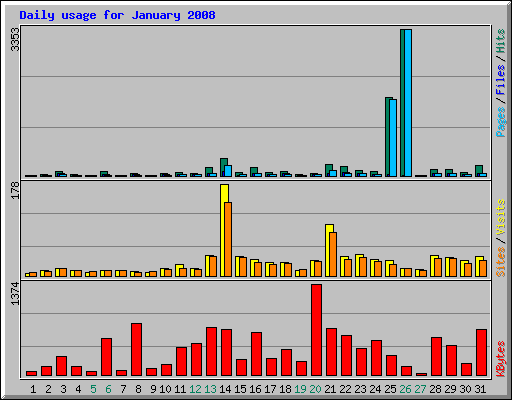The image size is (512, 400).
Task: Click the red KBytes bar for day 28
Action: point(436,356)
